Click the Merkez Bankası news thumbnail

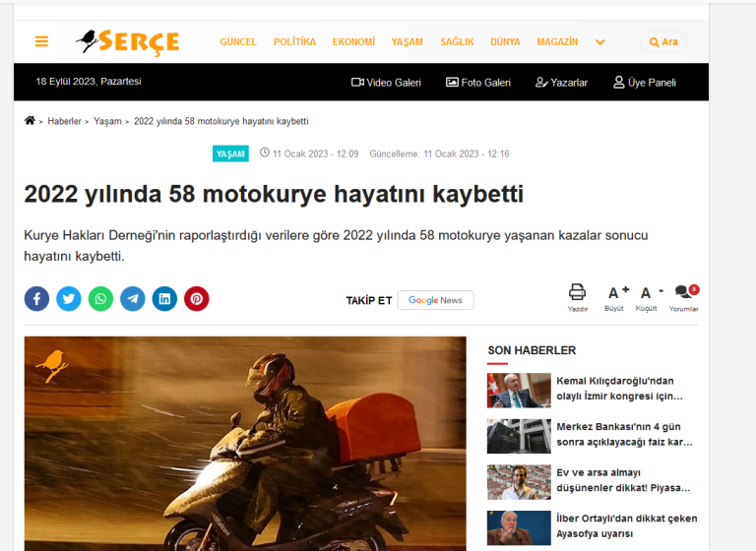point(519,436)
